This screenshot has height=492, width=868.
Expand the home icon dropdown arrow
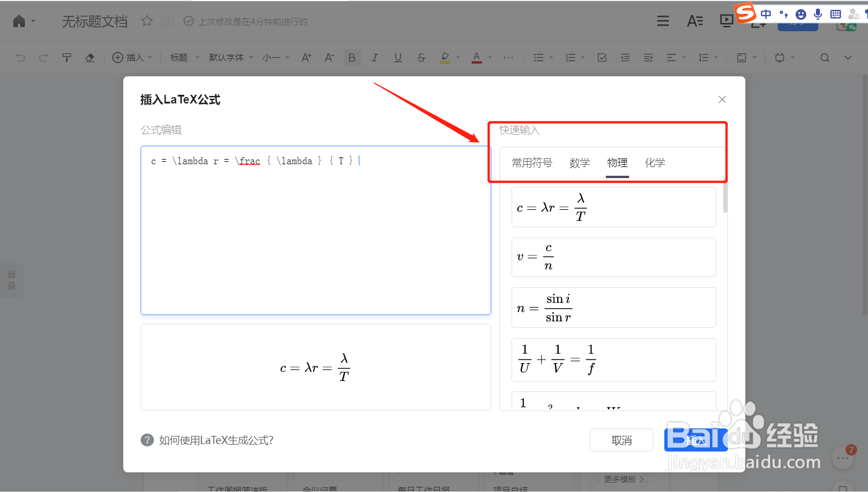point(34,21)
